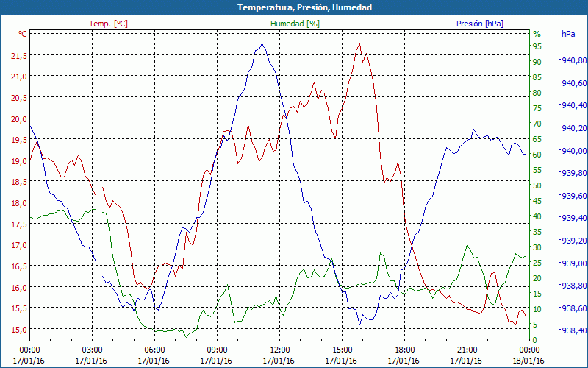The image size is (588, 368).
Task: Choose green humidity axis value 0
Action: tap(535, 340)
